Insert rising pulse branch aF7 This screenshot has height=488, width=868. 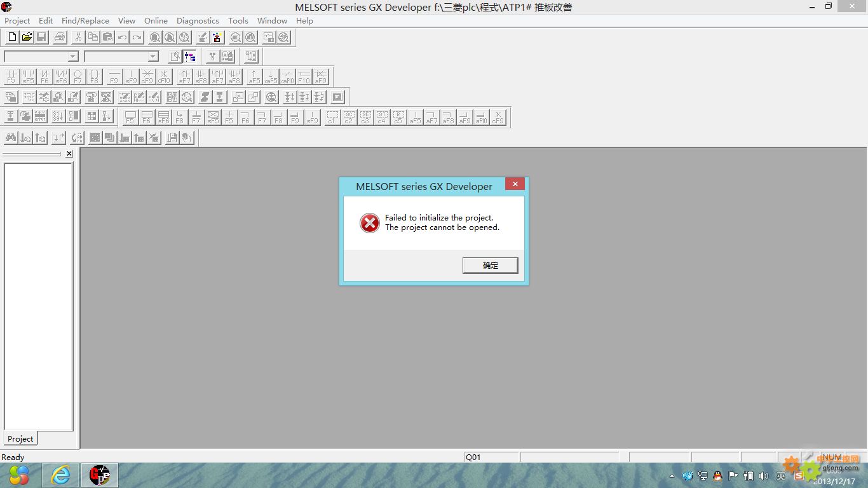[x=217, y=77]
